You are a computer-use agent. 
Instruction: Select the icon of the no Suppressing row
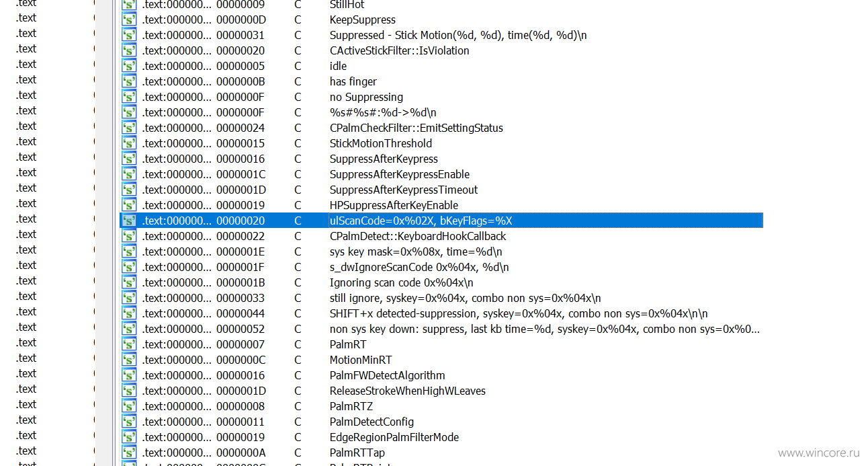tap(128, 97)
